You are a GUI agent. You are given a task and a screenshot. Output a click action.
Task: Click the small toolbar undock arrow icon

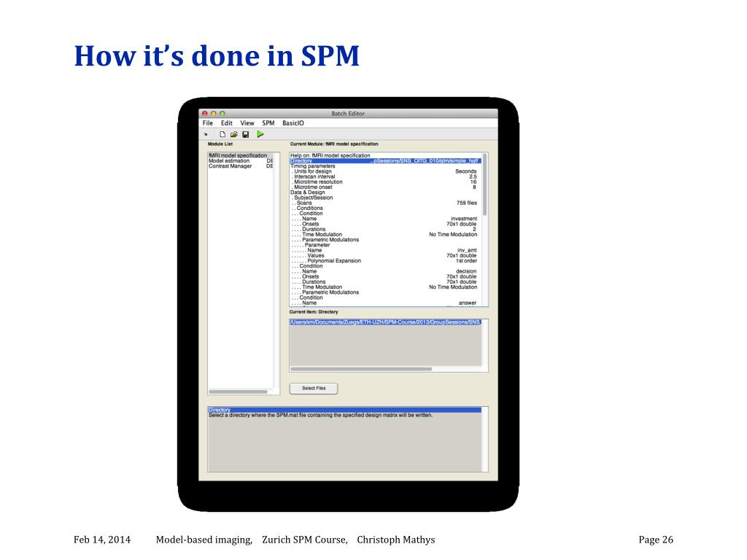tap(206, 135)
